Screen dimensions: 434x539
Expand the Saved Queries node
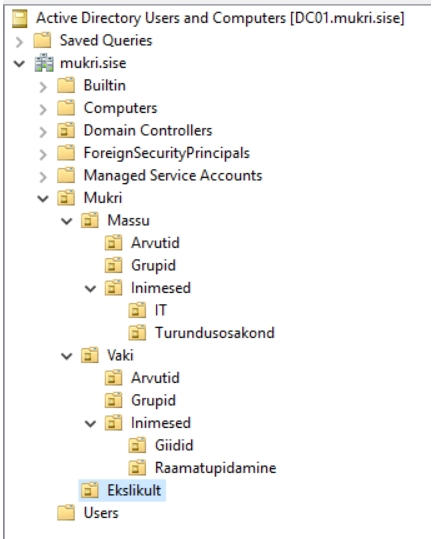point(20,42)
